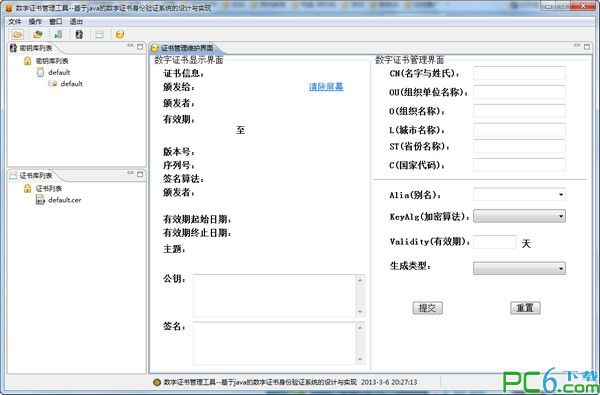
Task: Click the blue window toolbar icon
Action: 99,34
